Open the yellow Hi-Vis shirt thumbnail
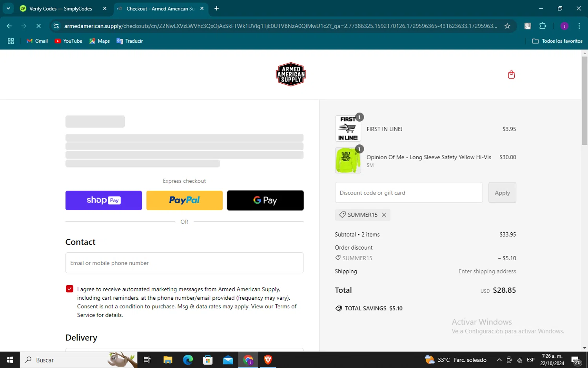Screen dimensions: 588x368 click(x=348, y=160)
